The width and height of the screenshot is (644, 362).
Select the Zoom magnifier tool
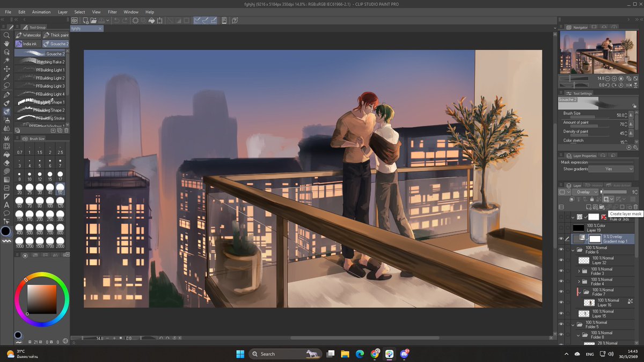point(6,35)
